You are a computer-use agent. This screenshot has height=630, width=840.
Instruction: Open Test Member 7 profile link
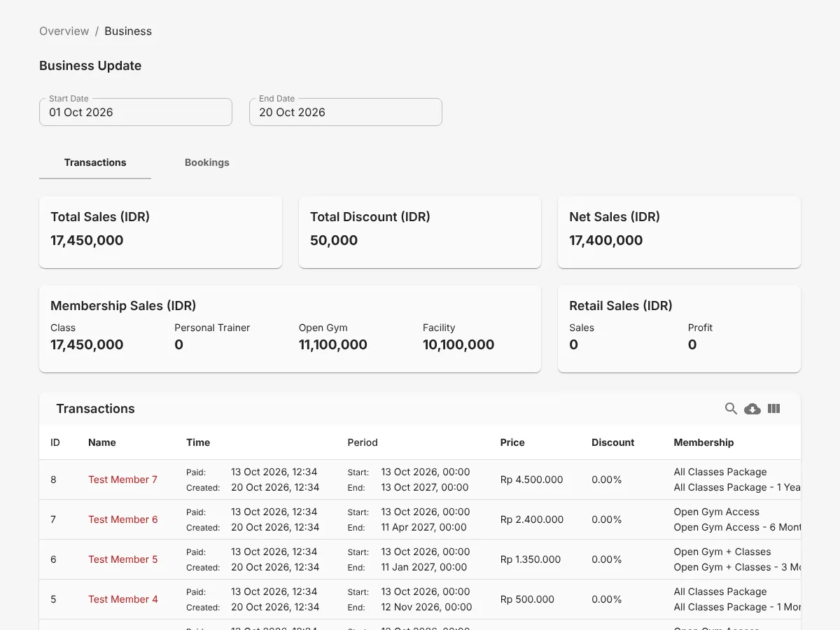[122, 479]
